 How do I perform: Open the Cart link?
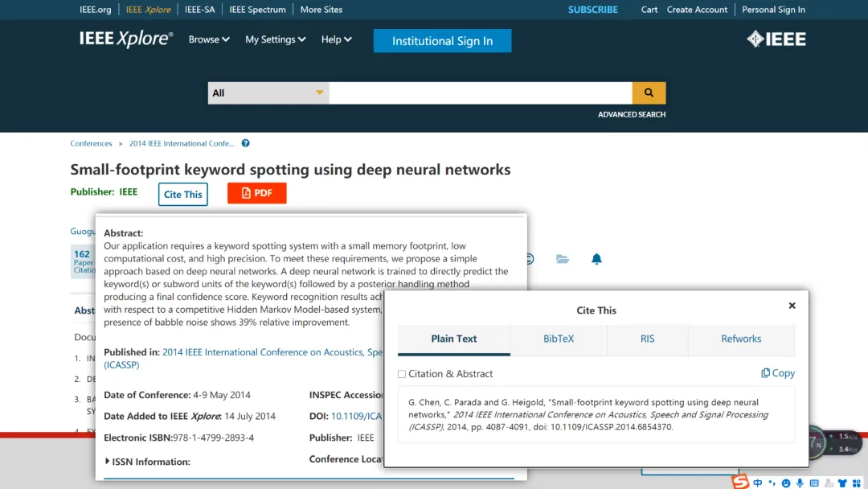pos(649,10)
